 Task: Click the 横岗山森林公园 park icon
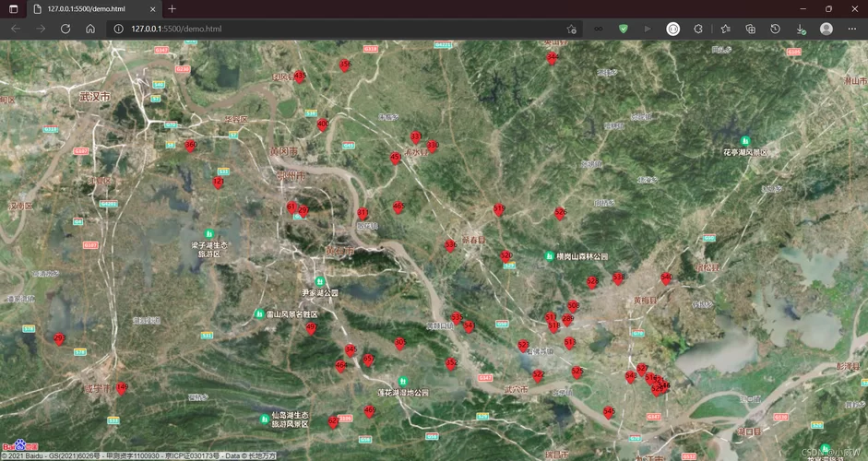[549, 255]
